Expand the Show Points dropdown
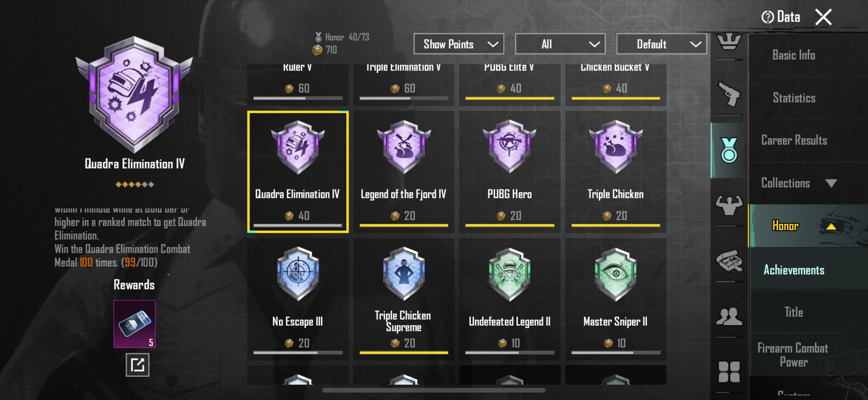The width and height of the screenshot is (868, 400). pyautogui.click(x=459, y=44)
